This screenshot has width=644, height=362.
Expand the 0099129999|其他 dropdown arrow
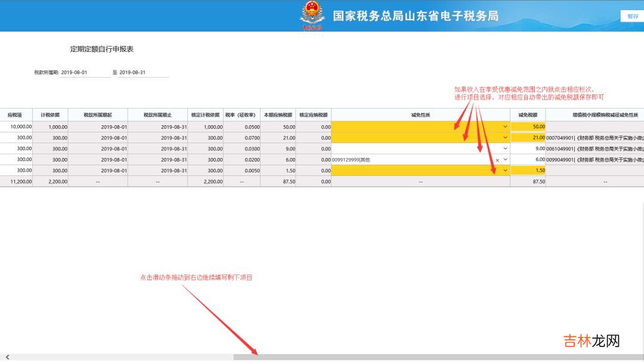(506, 160)
